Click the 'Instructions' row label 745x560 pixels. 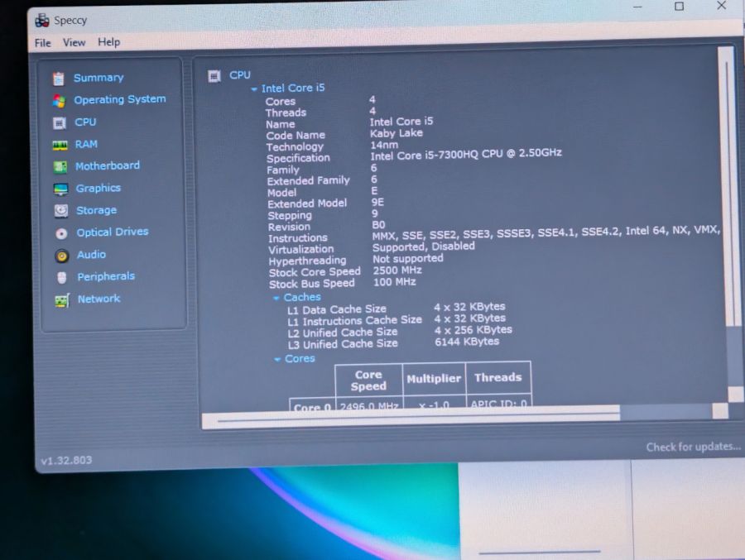pos(297,238)
